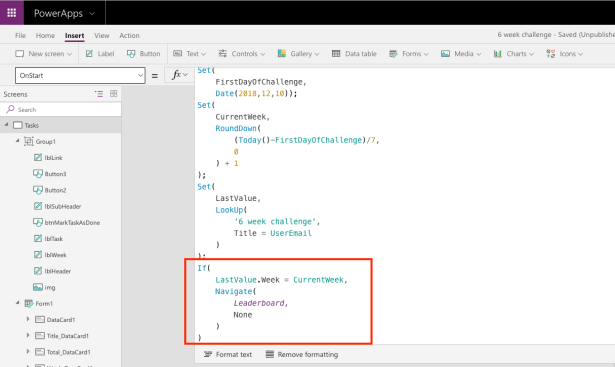Expand the DataCard1 node
615x367 pixels.
coord(28,319)
